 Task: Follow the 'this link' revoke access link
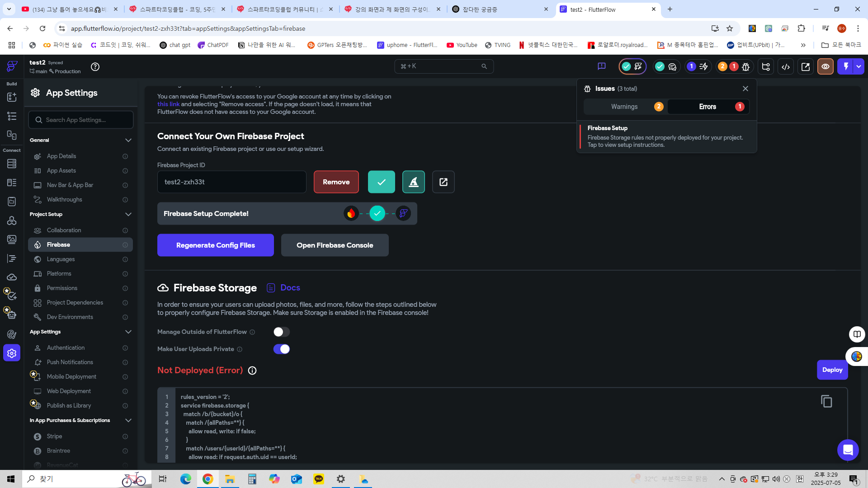coord(168,104)
